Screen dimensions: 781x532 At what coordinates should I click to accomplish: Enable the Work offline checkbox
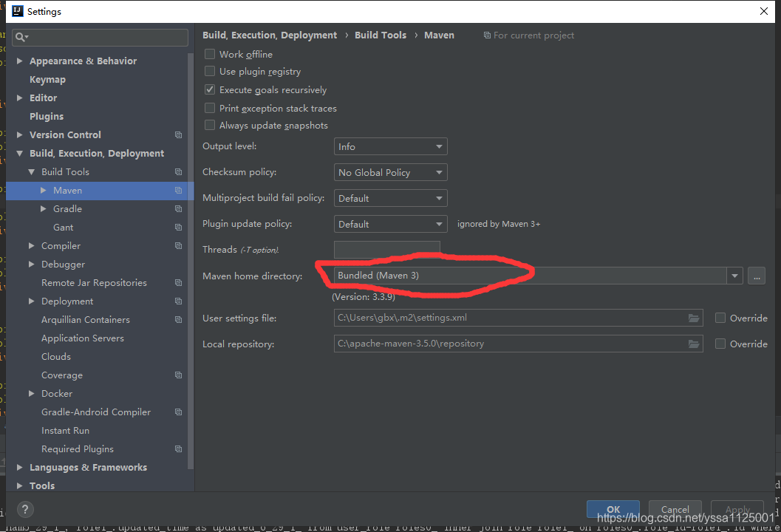click(x=210, y=54)
